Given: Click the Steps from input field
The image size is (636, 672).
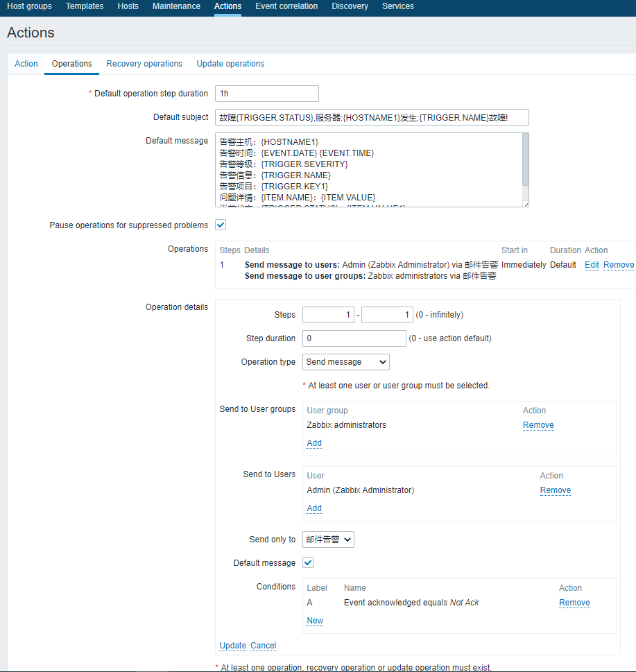Looking at the screenshot, I should pos(328,315).
